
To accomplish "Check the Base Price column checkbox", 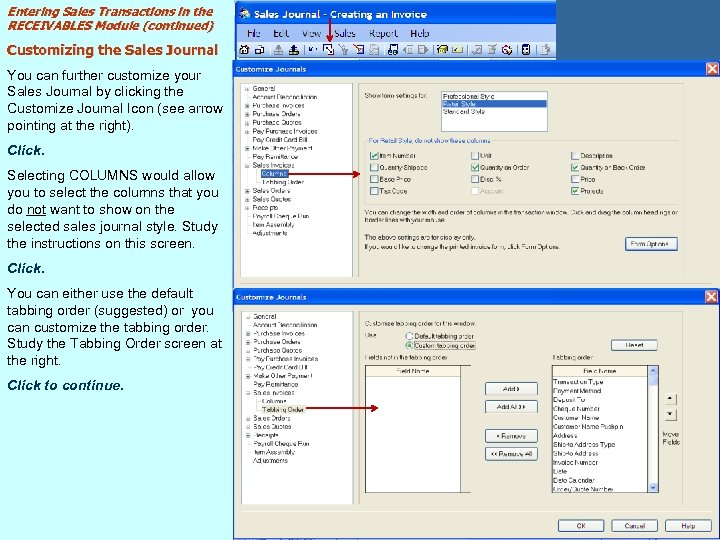I will tap(374, 179).
